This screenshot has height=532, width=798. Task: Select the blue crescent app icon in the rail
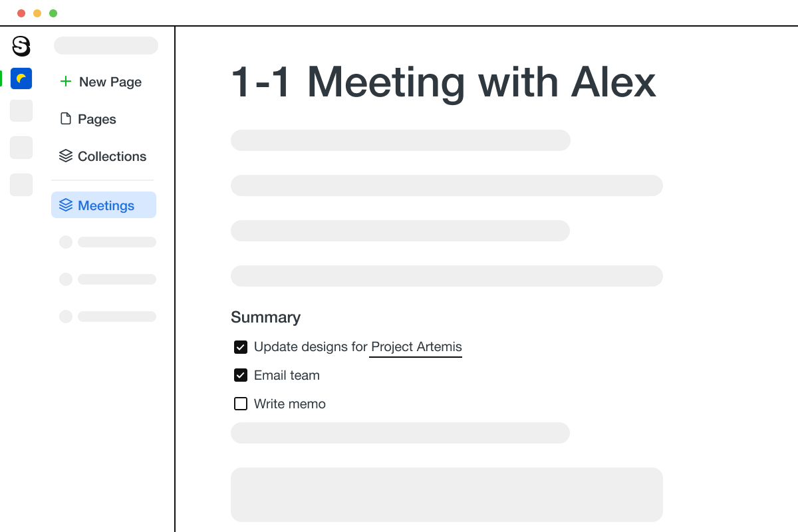click(21, 78)
